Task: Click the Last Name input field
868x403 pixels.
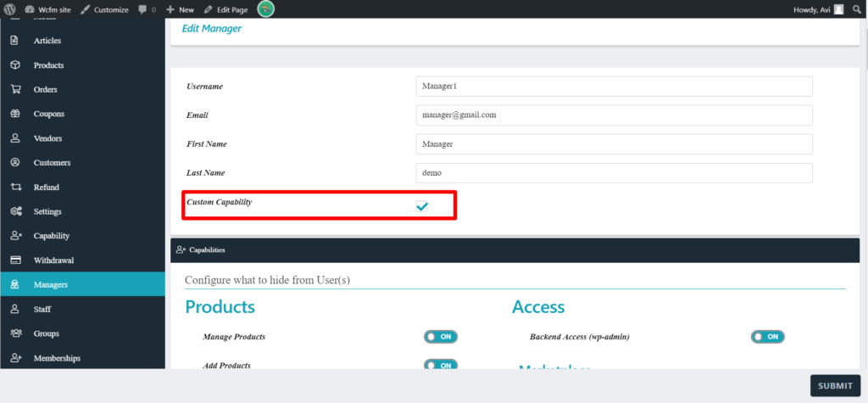Action: 614,173
